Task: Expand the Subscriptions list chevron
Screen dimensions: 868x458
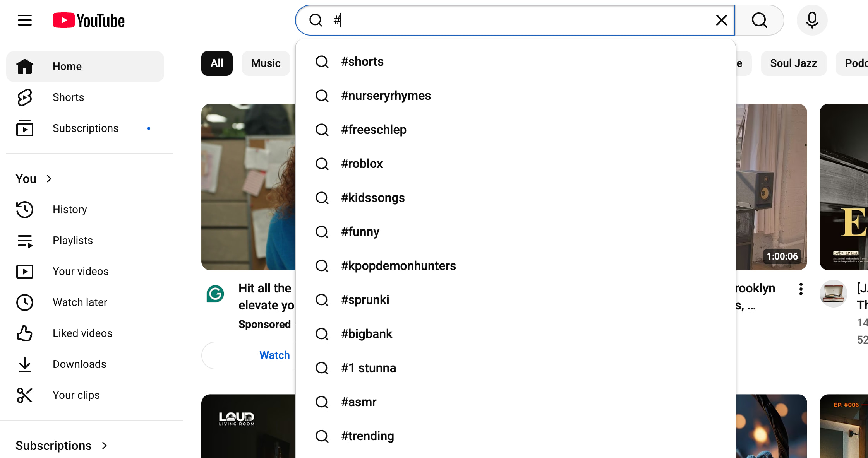Action: click(x=104, y=446)
